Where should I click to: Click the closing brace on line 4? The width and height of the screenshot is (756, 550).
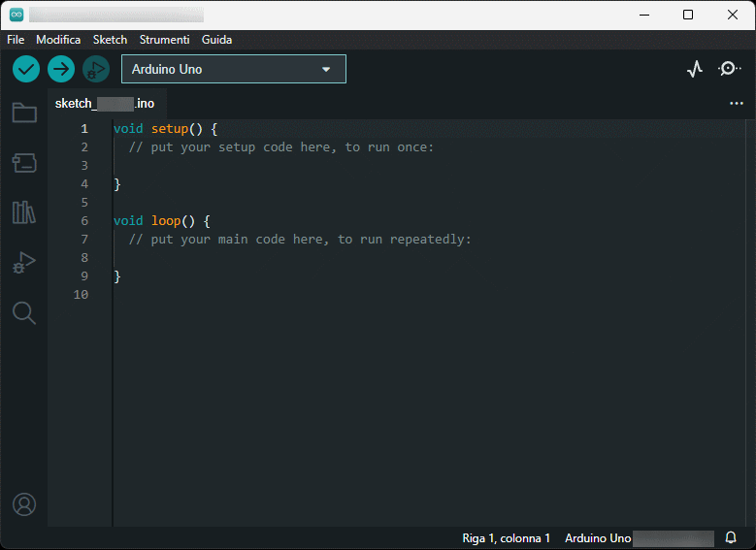(117, 184)
